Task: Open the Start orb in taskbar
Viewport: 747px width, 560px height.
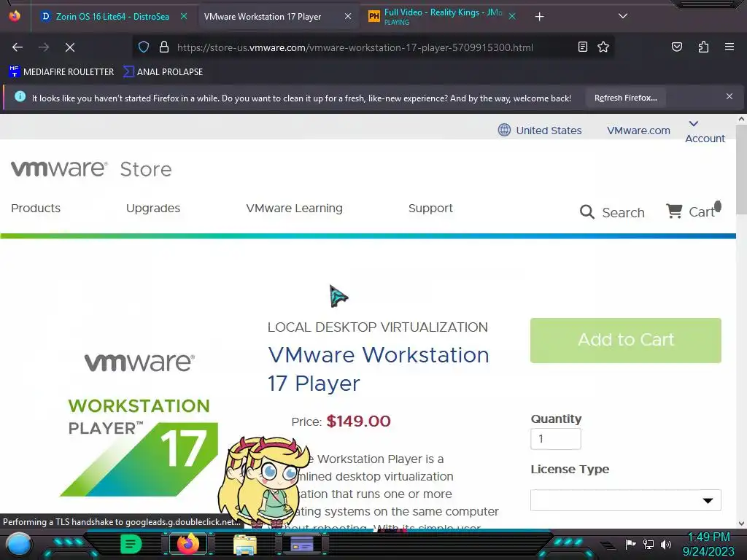Action: pyautogui.click(x=18, y=544)
